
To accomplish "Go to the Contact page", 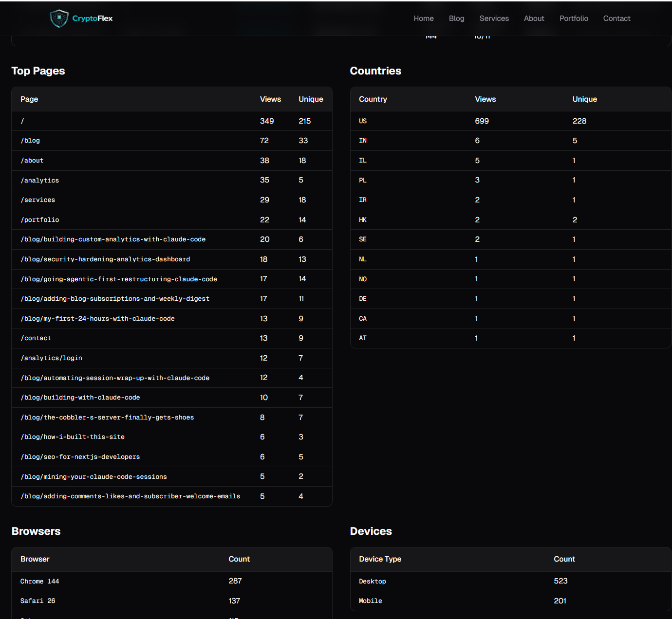I will coord(616,18).
